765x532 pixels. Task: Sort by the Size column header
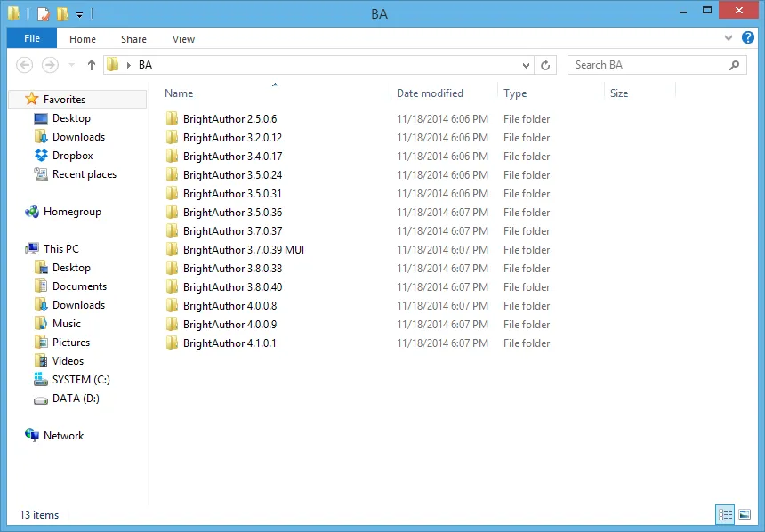pos(619,93)
